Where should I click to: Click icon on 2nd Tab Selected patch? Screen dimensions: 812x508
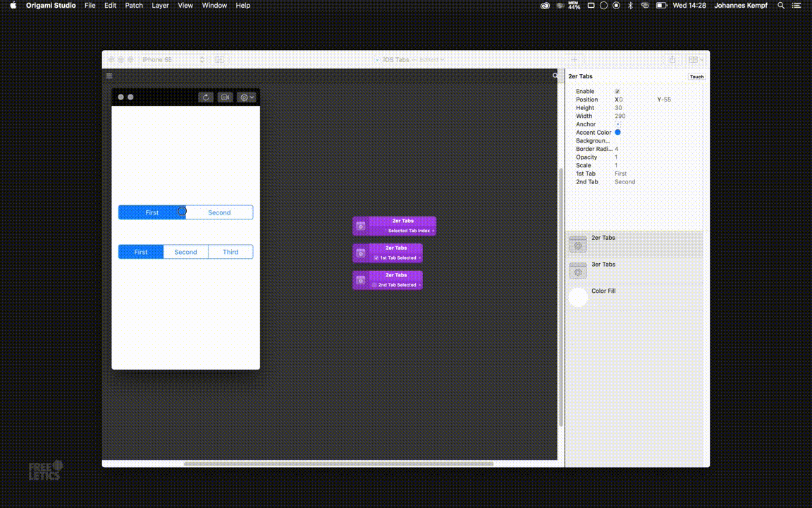click(x=361, y=280)
